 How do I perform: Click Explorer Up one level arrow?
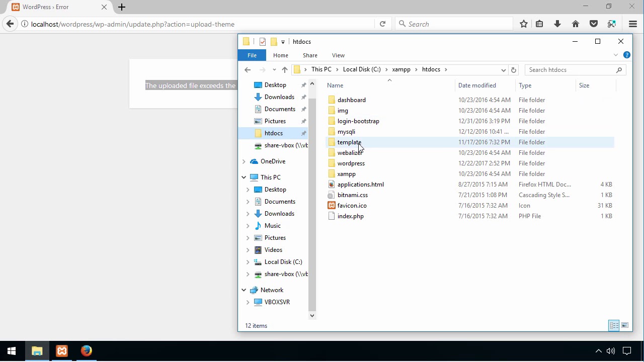[x=285, y=70]
